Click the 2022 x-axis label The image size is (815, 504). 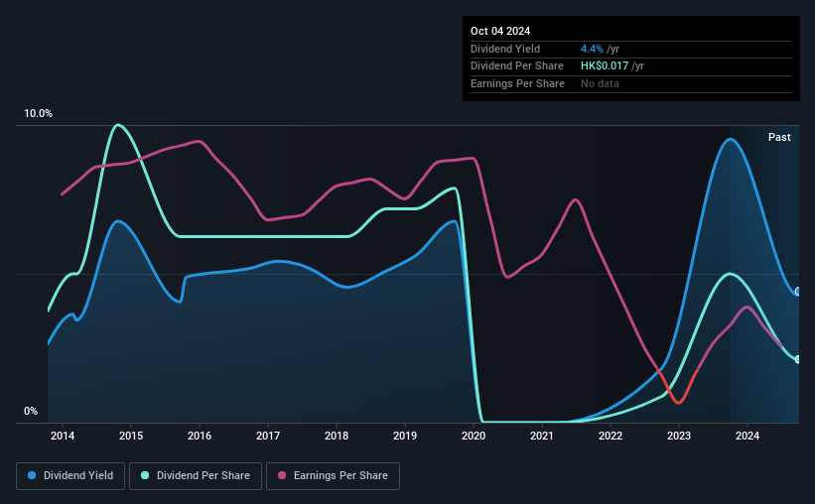coord(611,436)
